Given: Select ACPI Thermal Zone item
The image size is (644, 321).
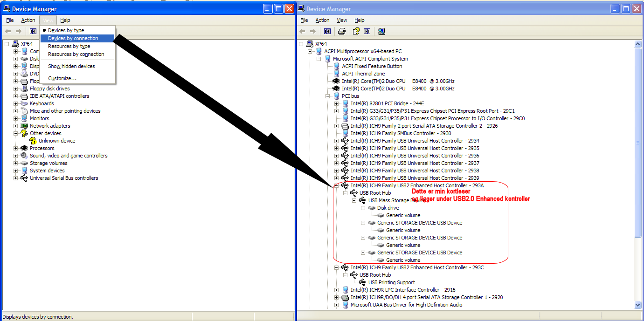Looking at the screenshot, I should coord(363,74).
